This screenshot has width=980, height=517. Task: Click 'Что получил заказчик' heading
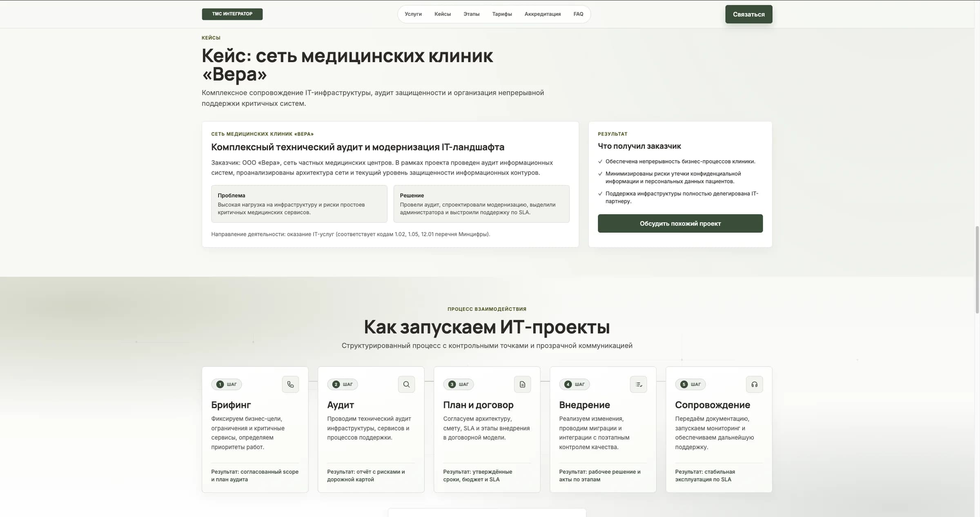point(639,146)
